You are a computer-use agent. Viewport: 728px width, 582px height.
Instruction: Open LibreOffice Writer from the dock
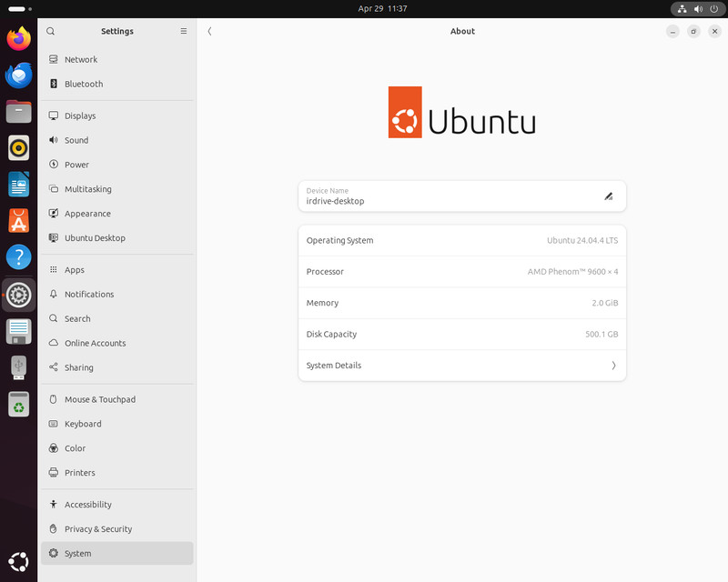coord(18,185)
